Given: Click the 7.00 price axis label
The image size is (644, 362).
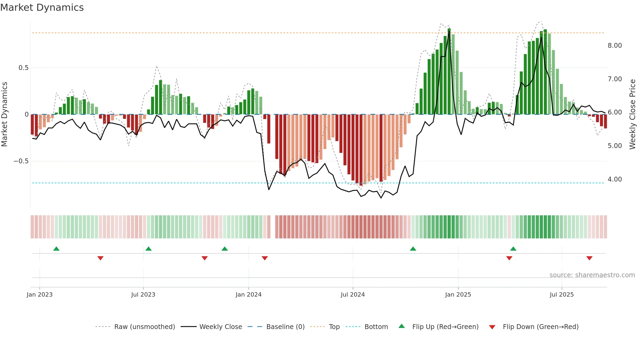Looking at the screenshot, I should pyautogui.click(x=615, y=79).
